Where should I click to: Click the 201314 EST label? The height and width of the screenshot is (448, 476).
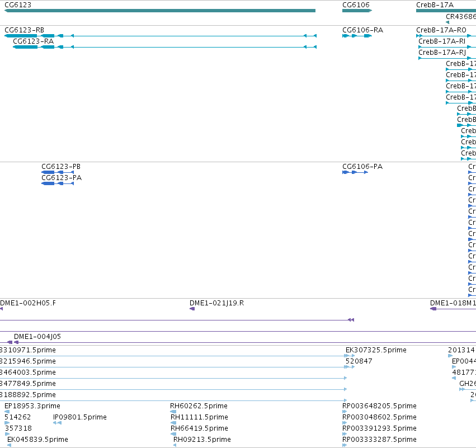tap(461, 350)
